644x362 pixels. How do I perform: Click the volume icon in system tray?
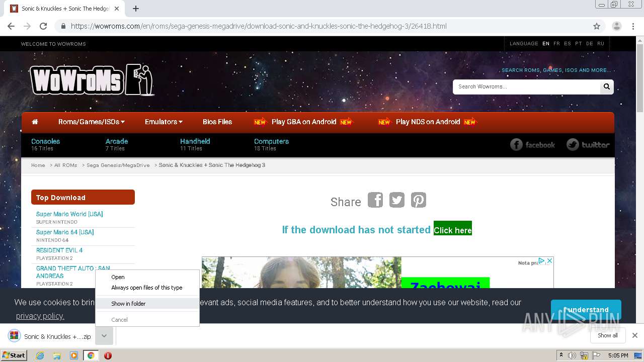[572, 355]
